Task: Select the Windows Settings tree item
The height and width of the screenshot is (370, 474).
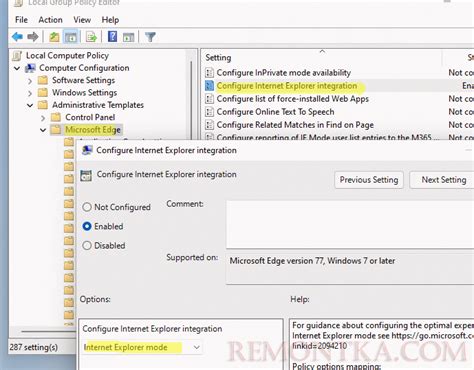Action: [x=84, y=93]
